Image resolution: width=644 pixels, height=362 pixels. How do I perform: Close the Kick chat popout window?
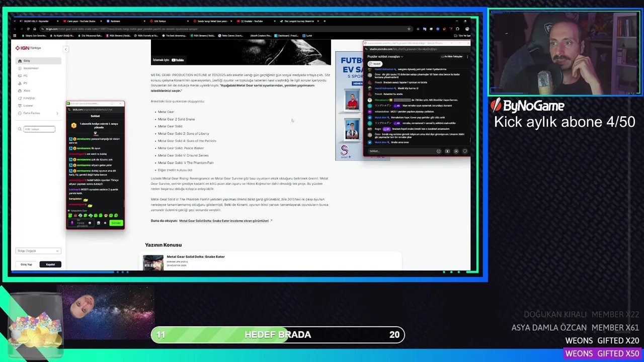tap(120, 104)
